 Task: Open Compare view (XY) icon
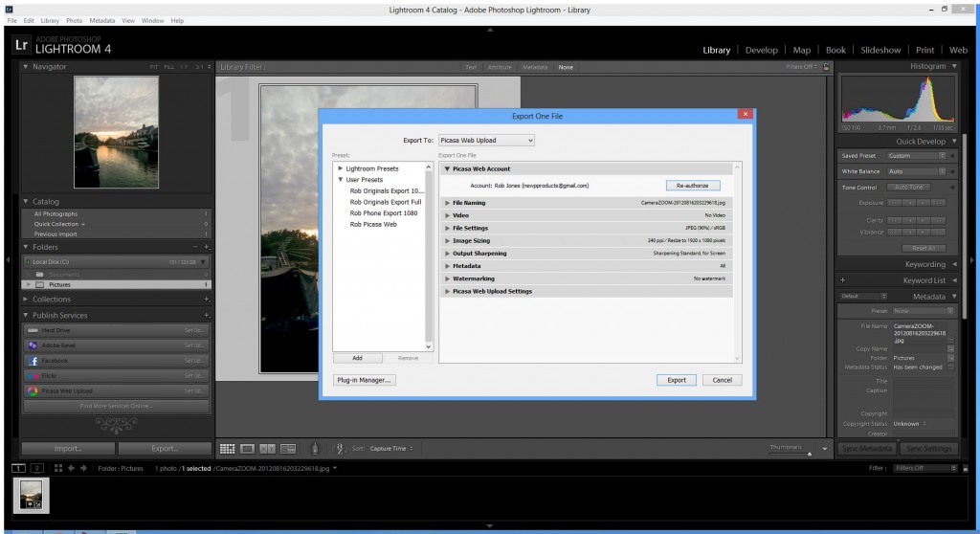267,448
